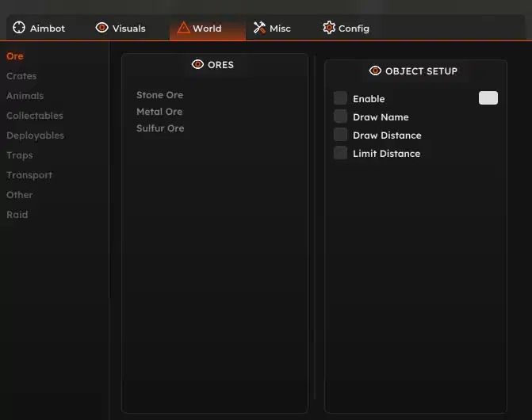532x420 pixels.
Task: Select Metal Ore in the list
Action: [x=159, y=112]
